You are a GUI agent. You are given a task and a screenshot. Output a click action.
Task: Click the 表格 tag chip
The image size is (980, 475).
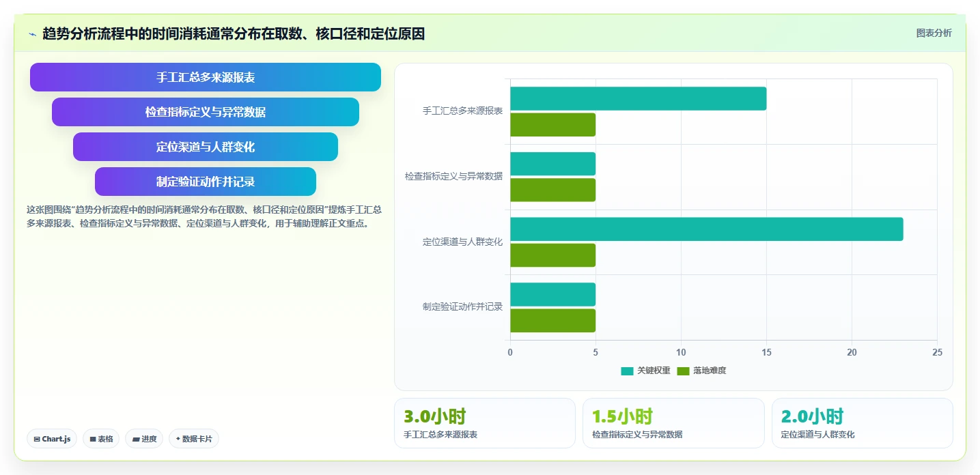click(102, 439)
